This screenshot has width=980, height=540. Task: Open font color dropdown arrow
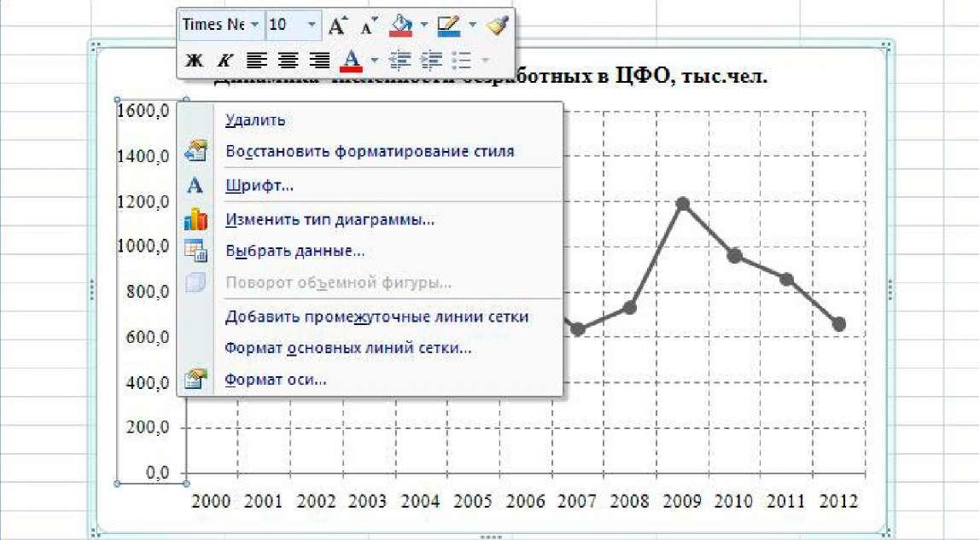tap(375, 61)
